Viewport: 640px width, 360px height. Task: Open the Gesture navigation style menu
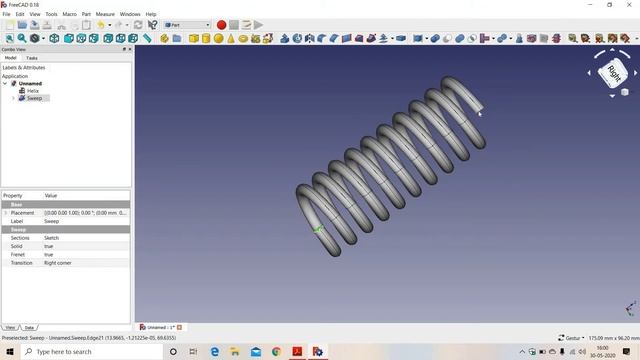[x=571, y=338]
